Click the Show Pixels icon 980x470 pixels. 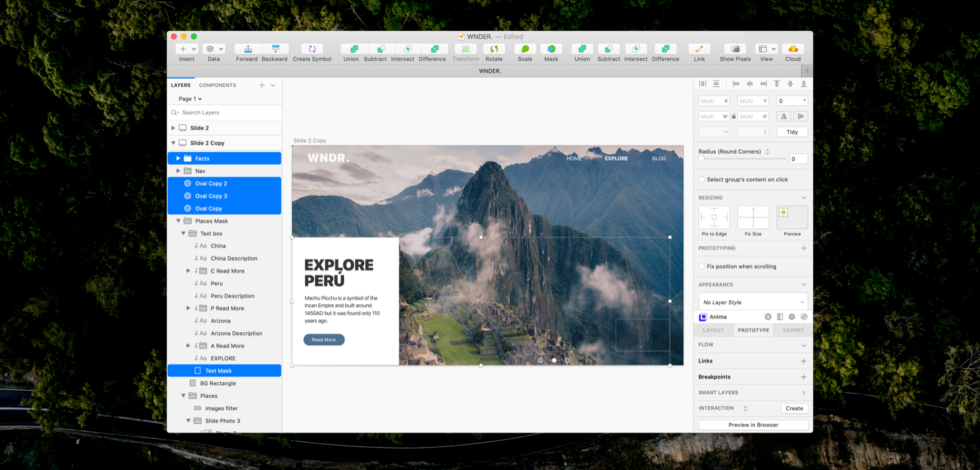(735, 49)
